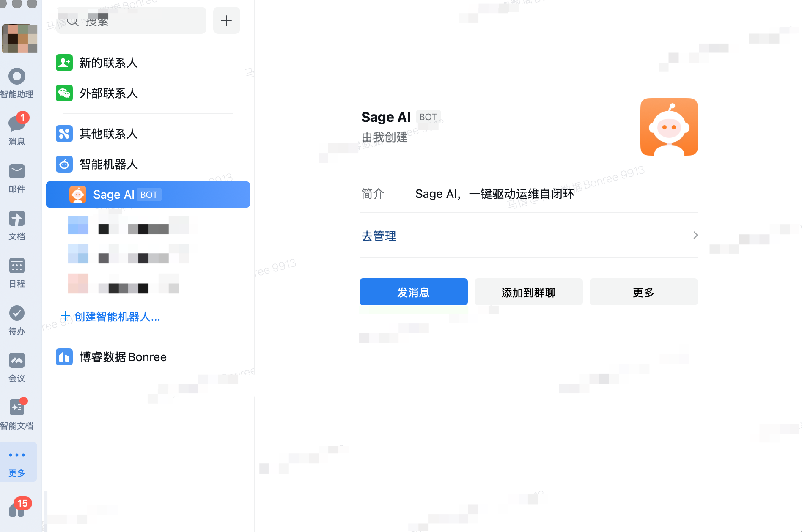The width and height of the screenshot is (802, 532).
Task: Click the plus add button near search
Action: pos(227,20)
